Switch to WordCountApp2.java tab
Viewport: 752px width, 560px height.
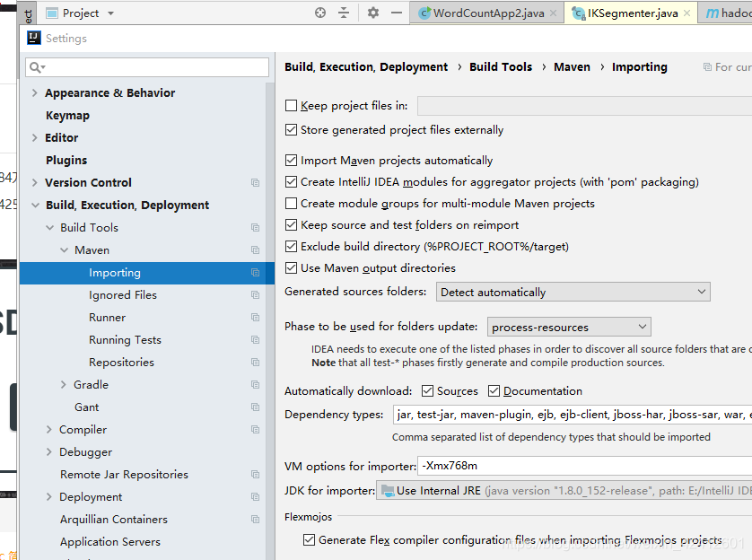(x=486, y=13)
